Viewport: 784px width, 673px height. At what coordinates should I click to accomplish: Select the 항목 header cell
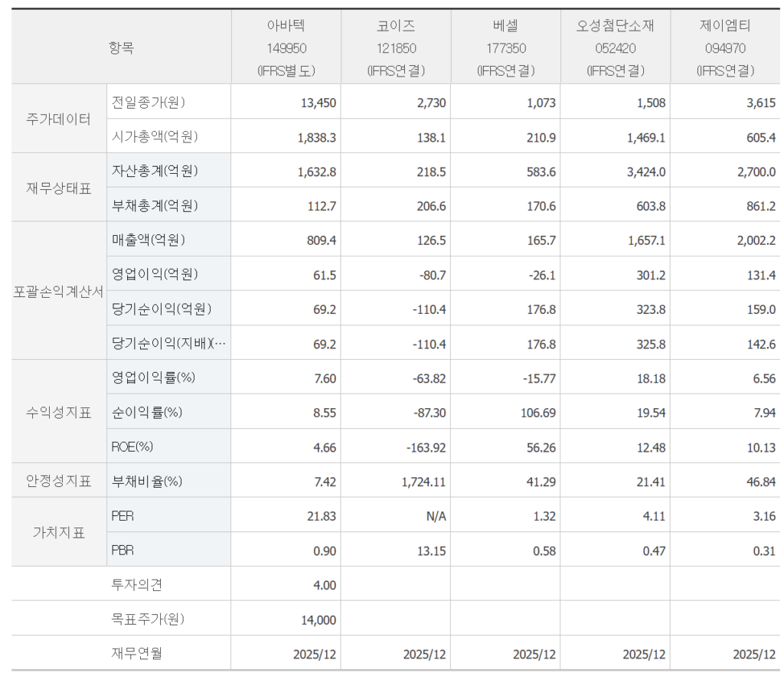(121, 47)
